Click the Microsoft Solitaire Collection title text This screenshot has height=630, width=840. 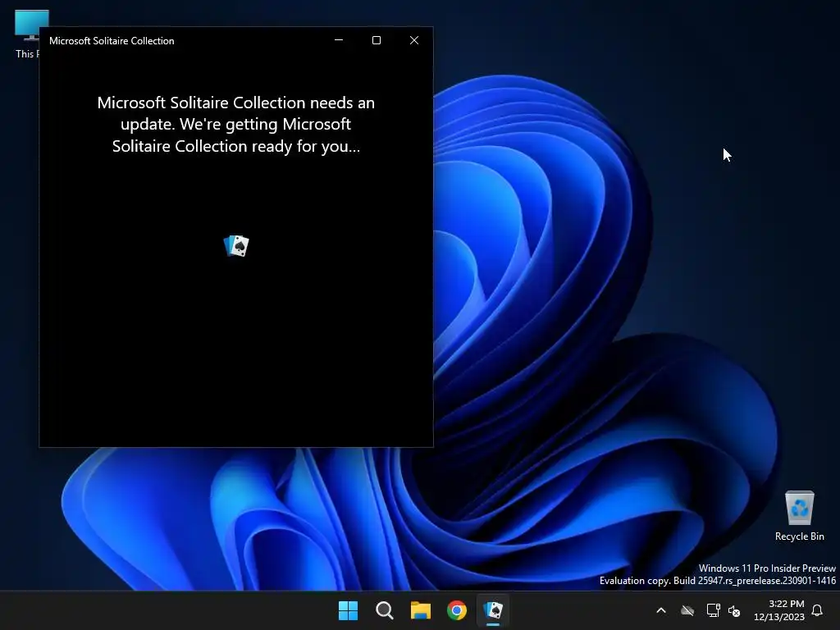(x=112, y=41)
